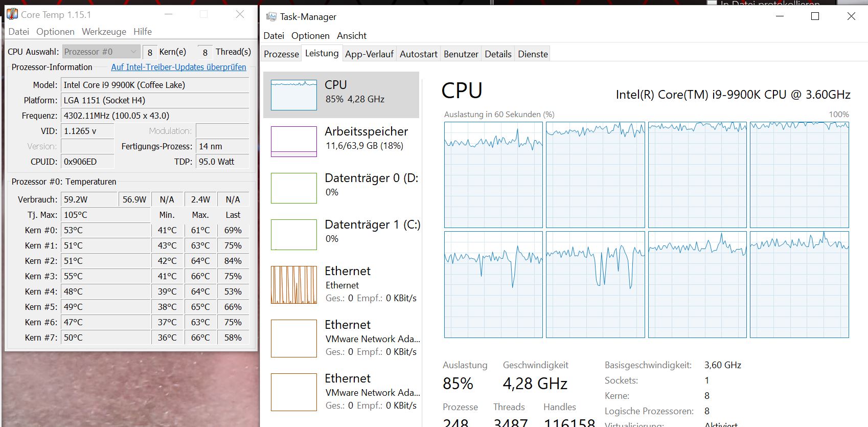Open the Optionen menu in Core Temp
This screenshot has height=427, width=868.
tap(55, 32)
